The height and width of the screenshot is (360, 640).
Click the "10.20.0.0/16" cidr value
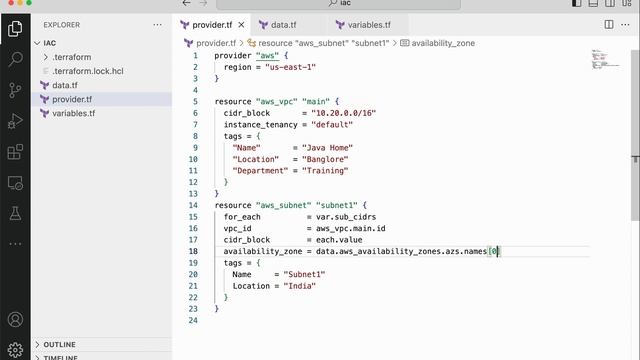344,113
